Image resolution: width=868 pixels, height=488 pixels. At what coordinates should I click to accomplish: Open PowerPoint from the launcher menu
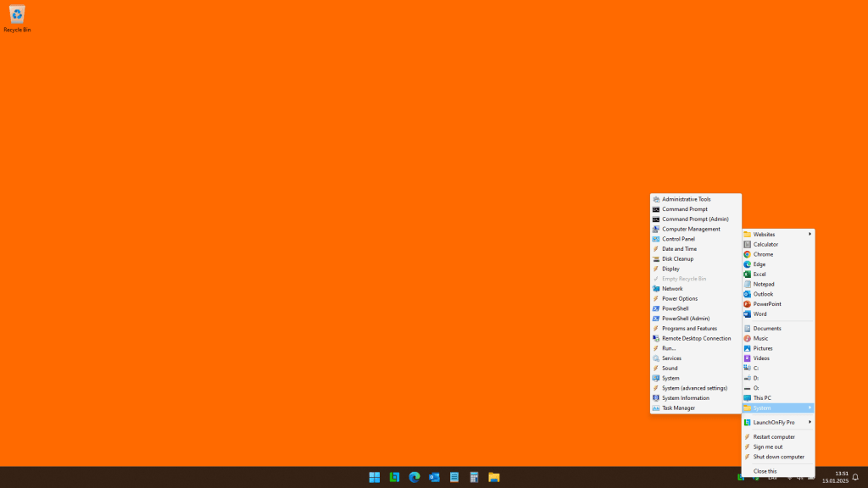(767, 304)
